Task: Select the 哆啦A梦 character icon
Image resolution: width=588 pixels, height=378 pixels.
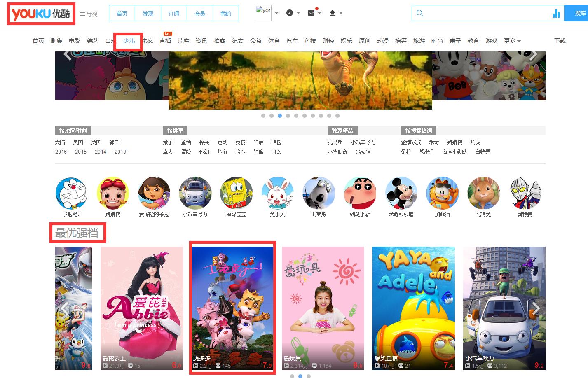Action: coord(71,193)
